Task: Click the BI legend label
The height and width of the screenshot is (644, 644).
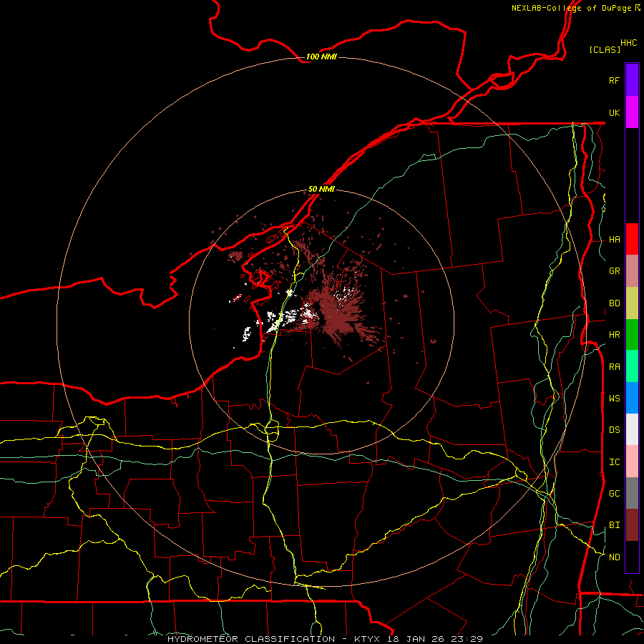Action: (615, 525)
